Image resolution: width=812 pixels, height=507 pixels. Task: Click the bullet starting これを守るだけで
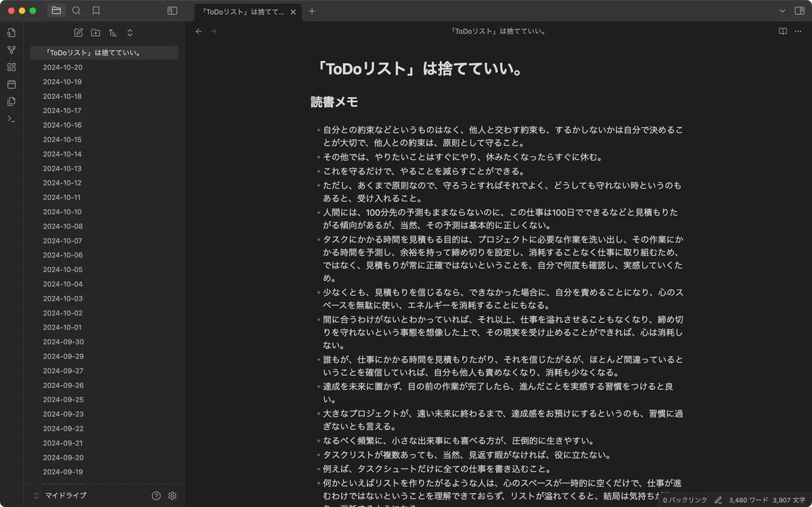[x=424, y=171]
